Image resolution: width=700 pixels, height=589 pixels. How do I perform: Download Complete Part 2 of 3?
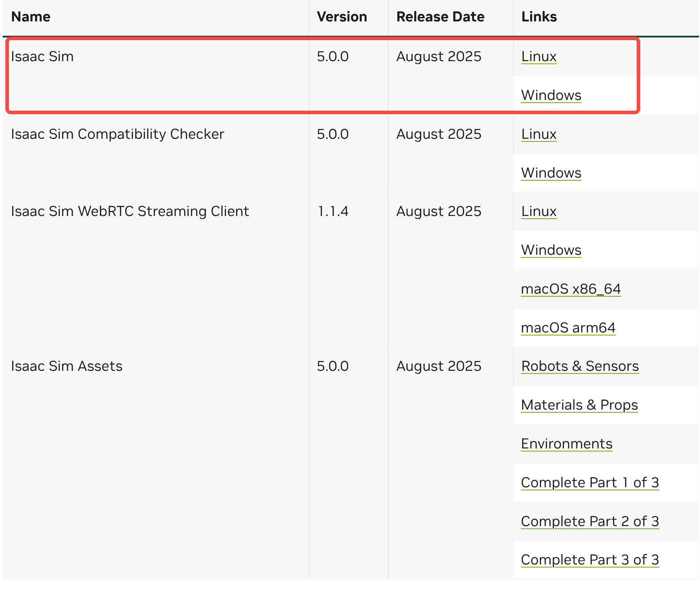tap(589, 522)
